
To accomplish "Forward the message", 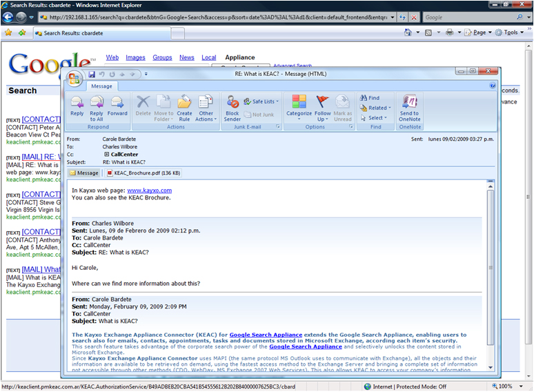I will click(117, 106).
